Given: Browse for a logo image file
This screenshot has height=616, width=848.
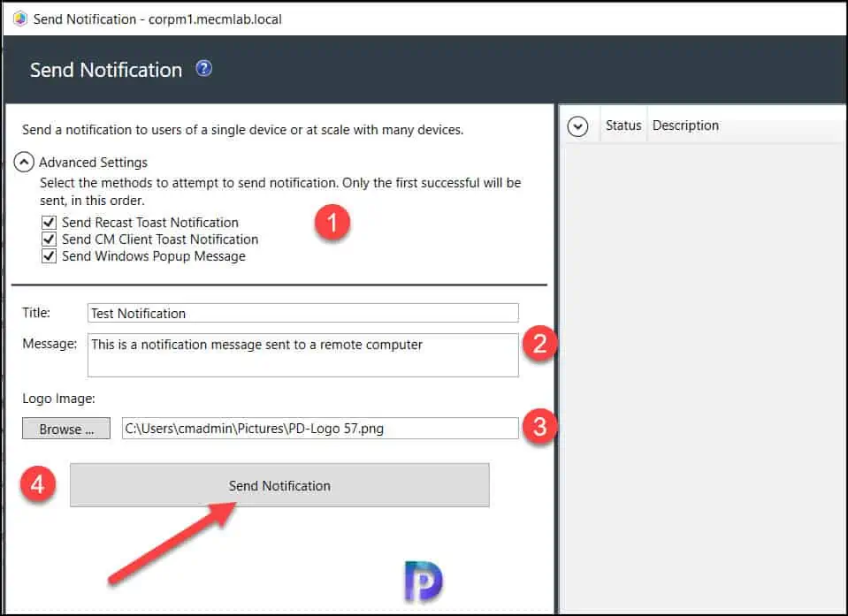Looking at the screenshot, I should (x=66, y=429).
